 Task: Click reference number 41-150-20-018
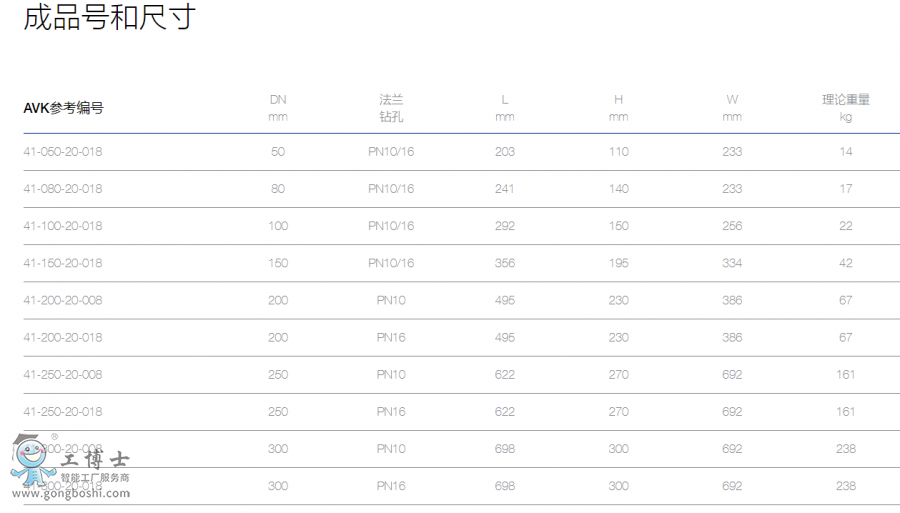point(63,263)
